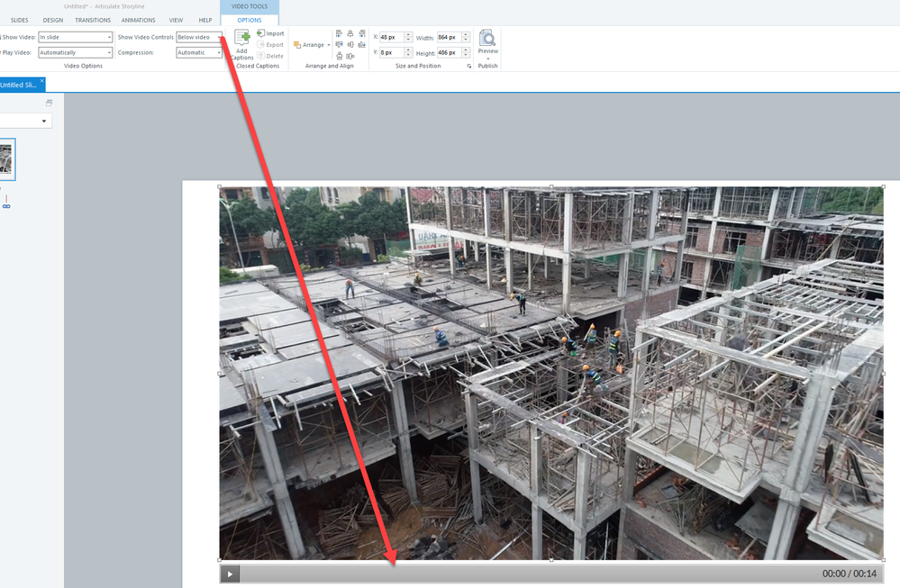Click Import in Closed Captions group
The height and width of the screenshot is (588, 900).
click(270, 33)
